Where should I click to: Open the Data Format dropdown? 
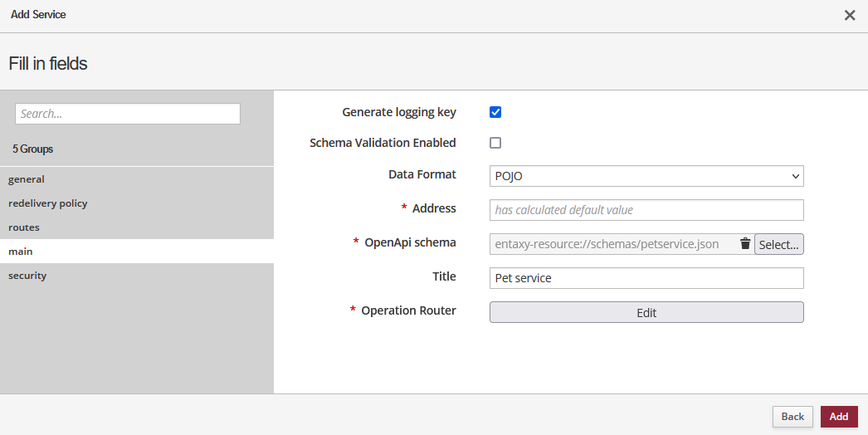click(x=646, y=176)
